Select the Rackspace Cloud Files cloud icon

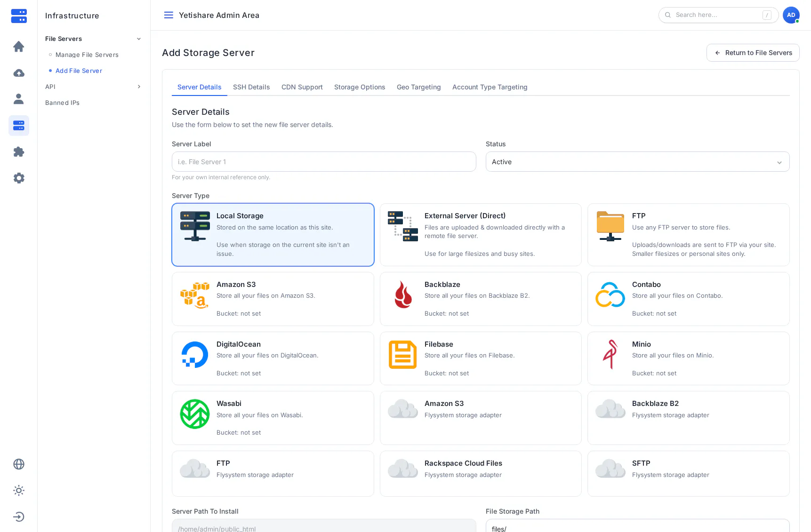(x=403, y=468)
